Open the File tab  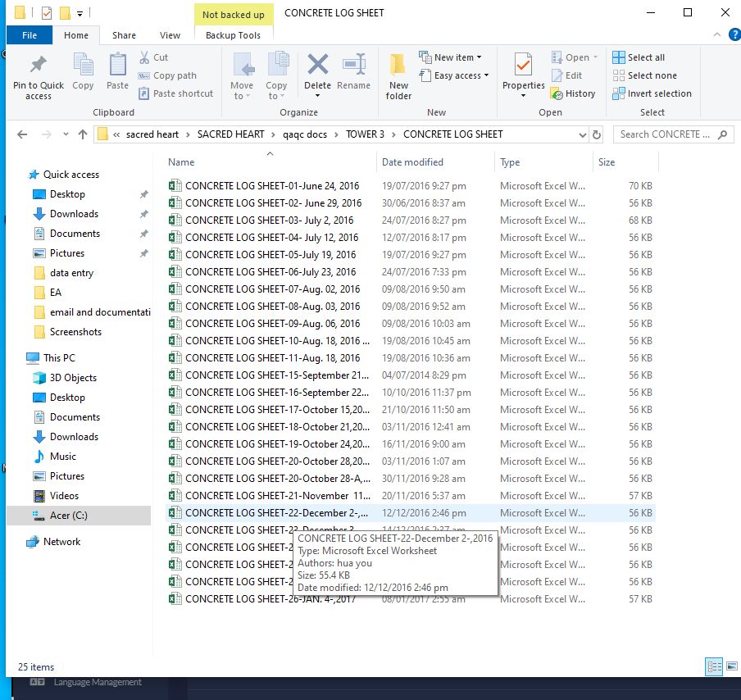(x=30, y=35)
